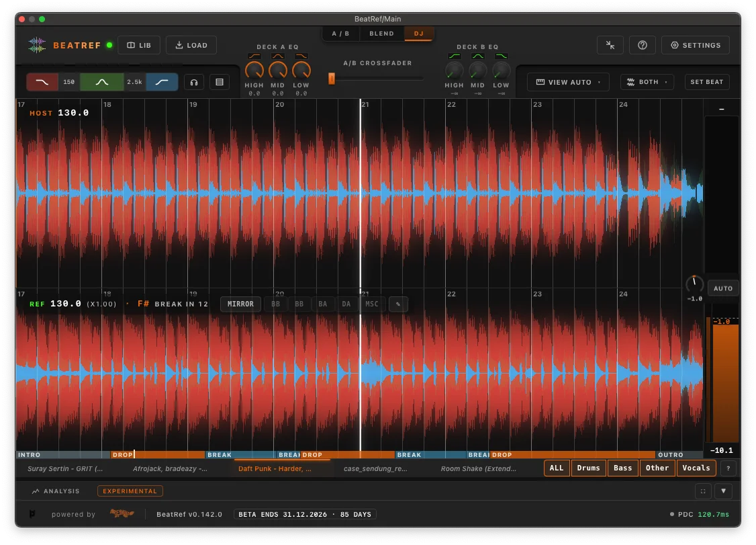The image size is (756, 545).
Task: Select the green mid band filter button
Action: coord(102,82)
